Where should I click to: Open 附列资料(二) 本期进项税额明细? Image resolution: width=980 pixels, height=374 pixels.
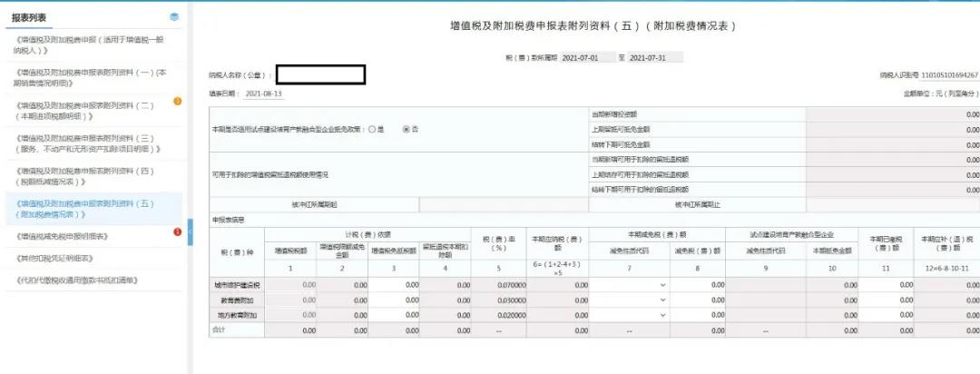click(x=91, y=112)
